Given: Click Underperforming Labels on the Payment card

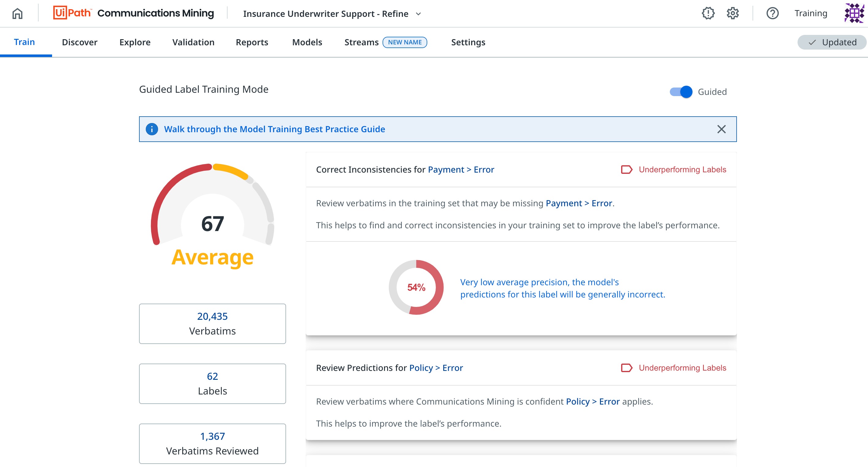Looking at the screenshot, I should click(x=682, y=169).
